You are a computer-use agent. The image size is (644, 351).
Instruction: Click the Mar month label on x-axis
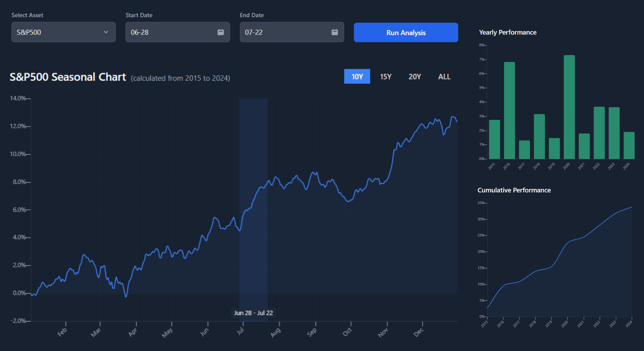coord(96,332)
